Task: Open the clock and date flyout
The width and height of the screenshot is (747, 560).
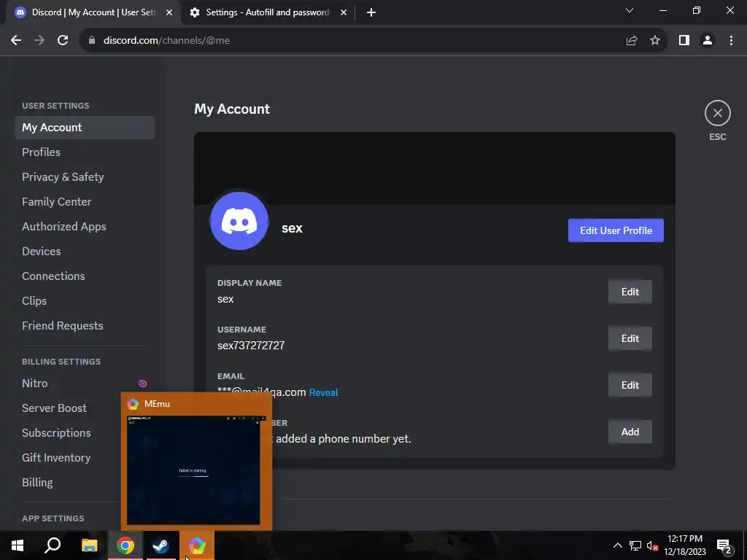Action: (685, 545)
